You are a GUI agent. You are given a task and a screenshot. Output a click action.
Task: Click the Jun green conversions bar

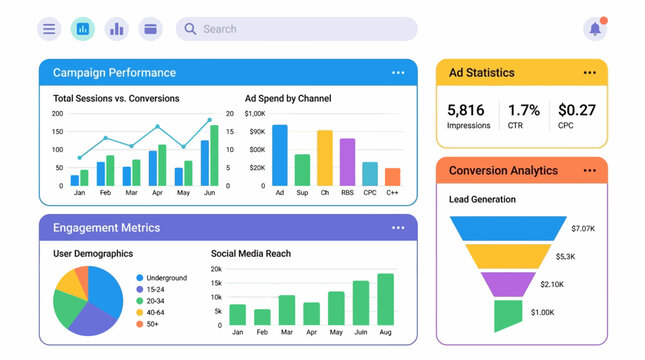214,156
